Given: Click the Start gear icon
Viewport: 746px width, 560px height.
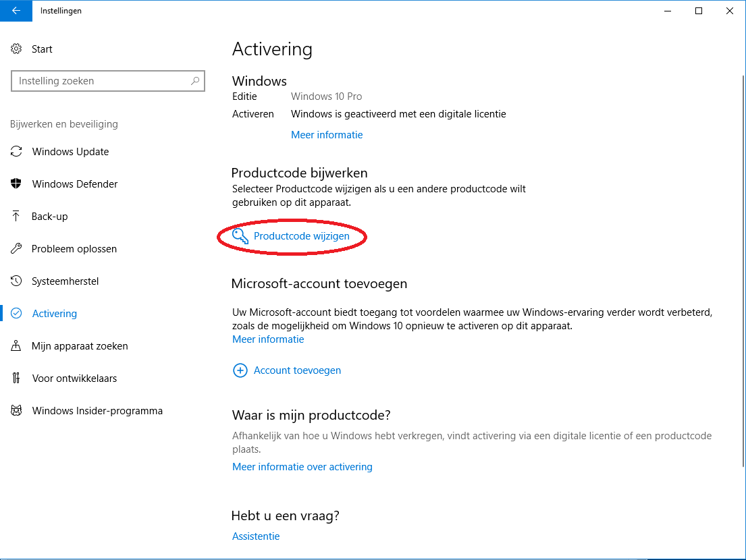Looking at the screenshot, I should (16, 49).
